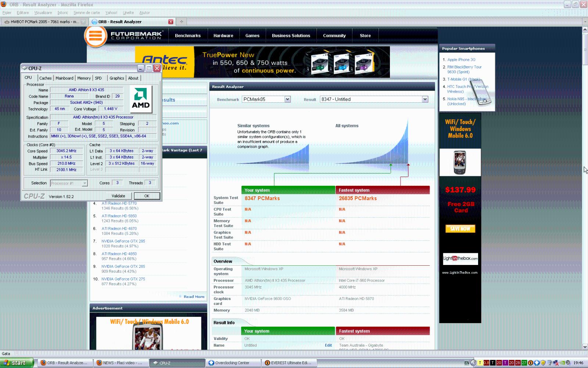This screenshot has height=368, width=588.
Task: Expand hidden tray icons with arrow
Action: tap(473, 363)
